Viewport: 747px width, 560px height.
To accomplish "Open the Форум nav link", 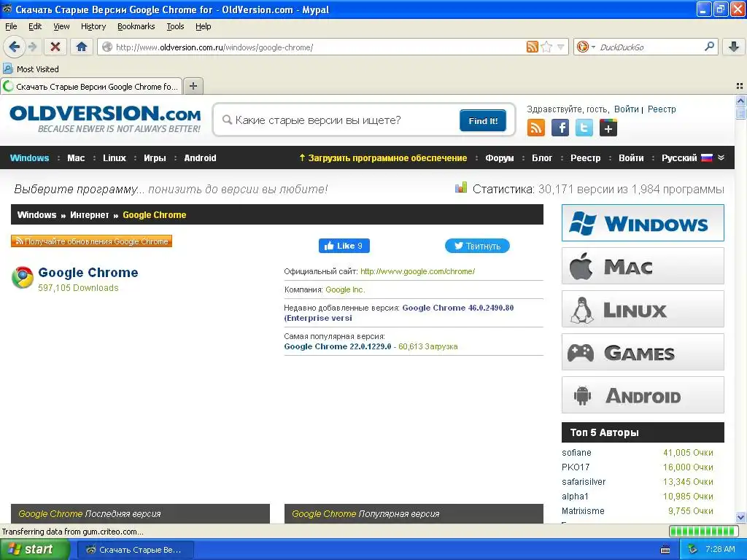I will click(x=499, y=157).
